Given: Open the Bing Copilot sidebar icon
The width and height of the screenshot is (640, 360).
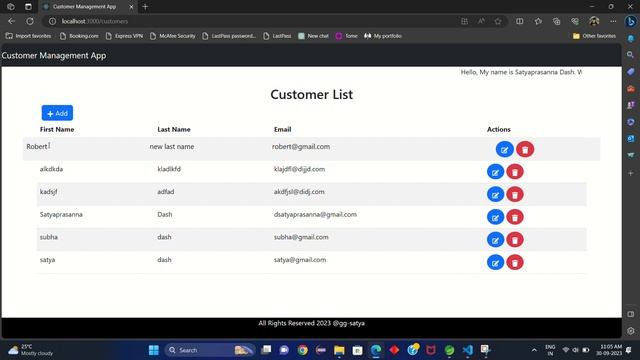Looking at the screenshot, I should point(631,21).
